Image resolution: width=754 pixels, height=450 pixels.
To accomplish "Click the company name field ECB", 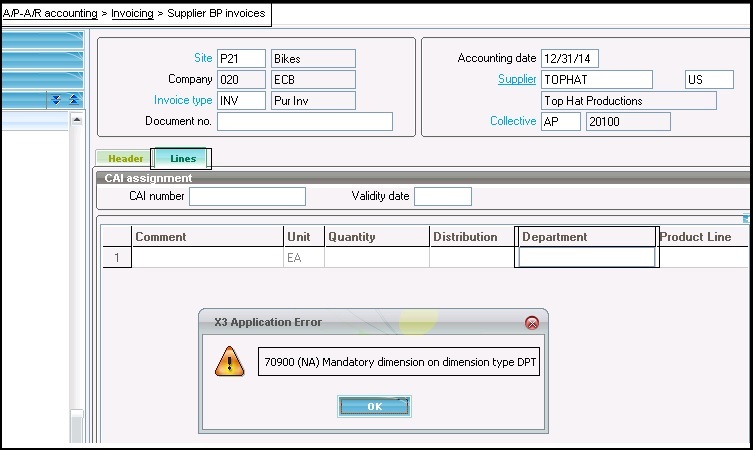I will click(x=313, y=80).
